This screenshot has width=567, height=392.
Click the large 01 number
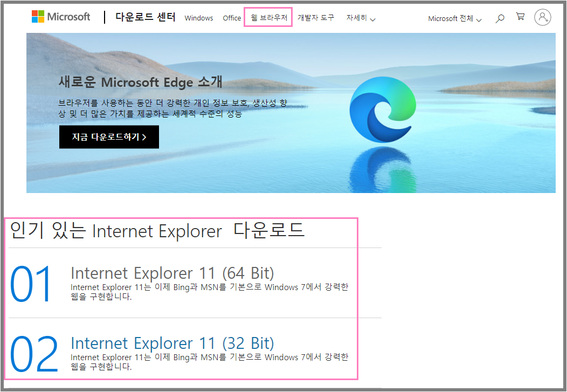[31, 284]
